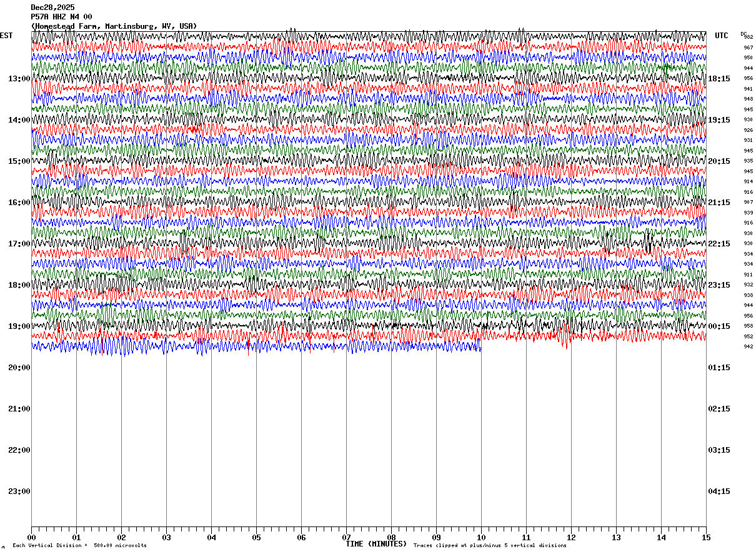
Task: Click the DC offset value 911
Action: click(748, 274)
